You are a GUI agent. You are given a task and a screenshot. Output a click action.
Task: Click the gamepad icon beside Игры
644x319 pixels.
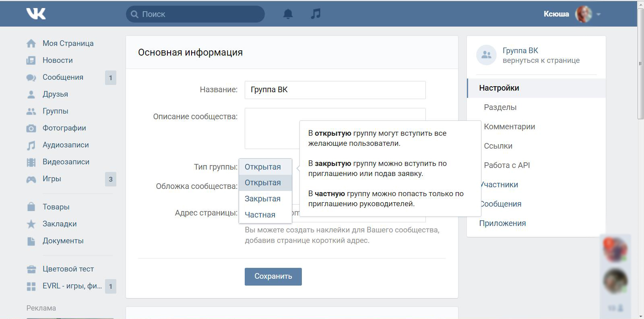click(31, 179)
